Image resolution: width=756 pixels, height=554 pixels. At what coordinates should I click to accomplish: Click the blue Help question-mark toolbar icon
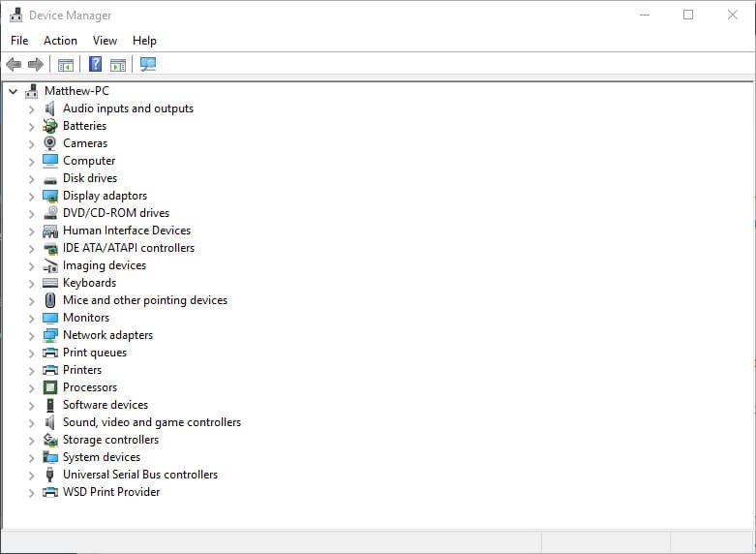(96, 64)
